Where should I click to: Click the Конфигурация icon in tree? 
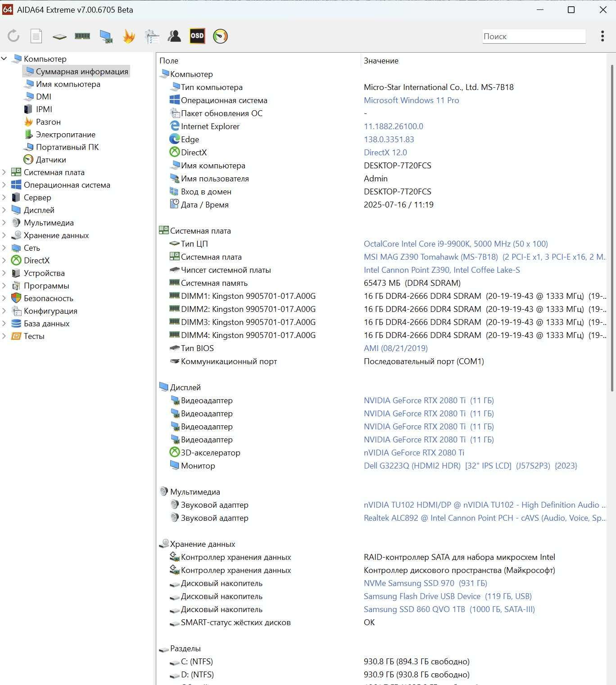tap(16, 311)
